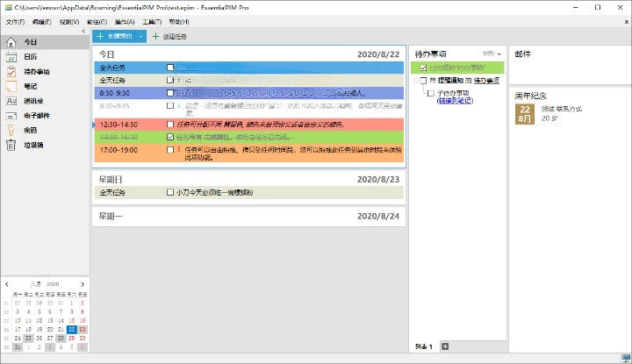Click the 星期一 2020/8/24 day header

pyautogui.click(x=249, y=217)
